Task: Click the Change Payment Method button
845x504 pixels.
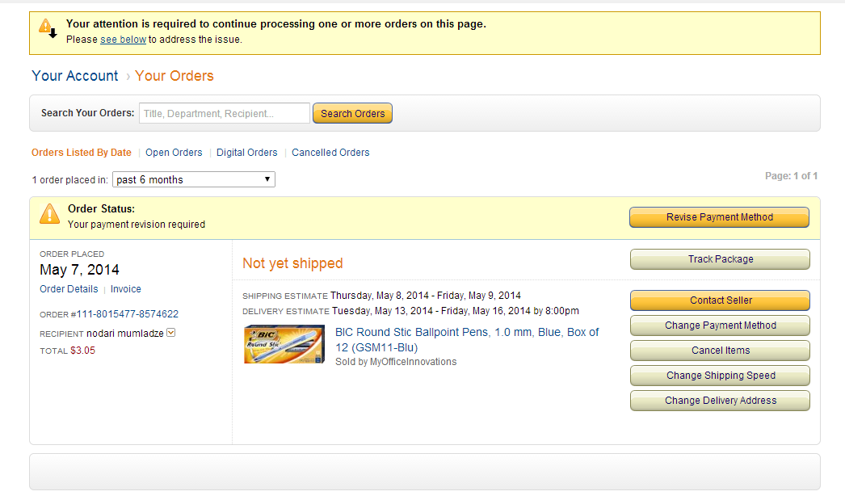Action: point(720,325)
